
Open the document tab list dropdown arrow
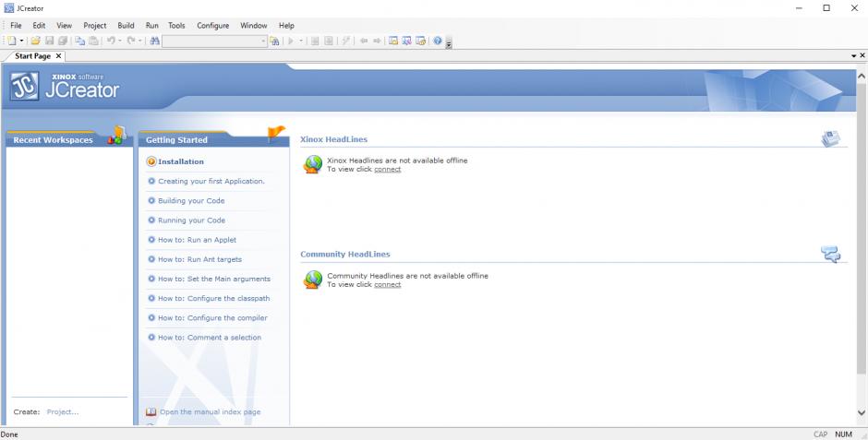[853, 56]
